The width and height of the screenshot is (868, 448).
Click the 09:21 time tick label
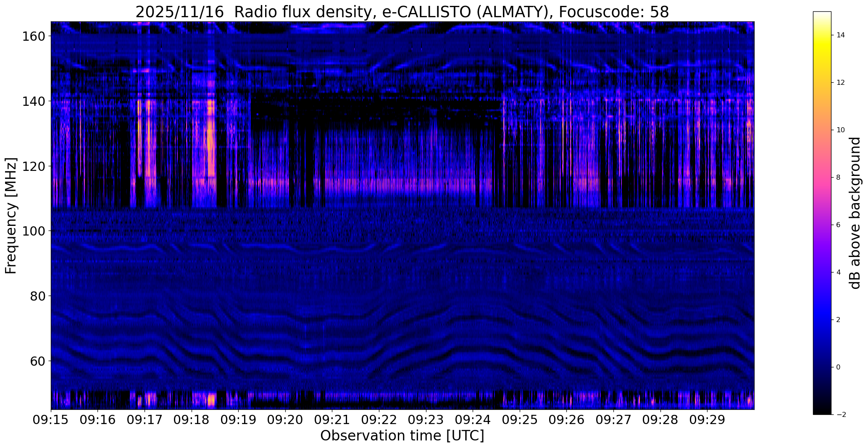coord(332,419)
